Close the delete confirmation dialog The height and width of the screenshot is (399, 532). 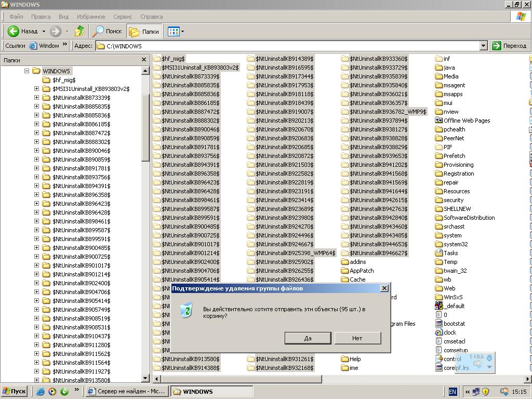[384, 288]
